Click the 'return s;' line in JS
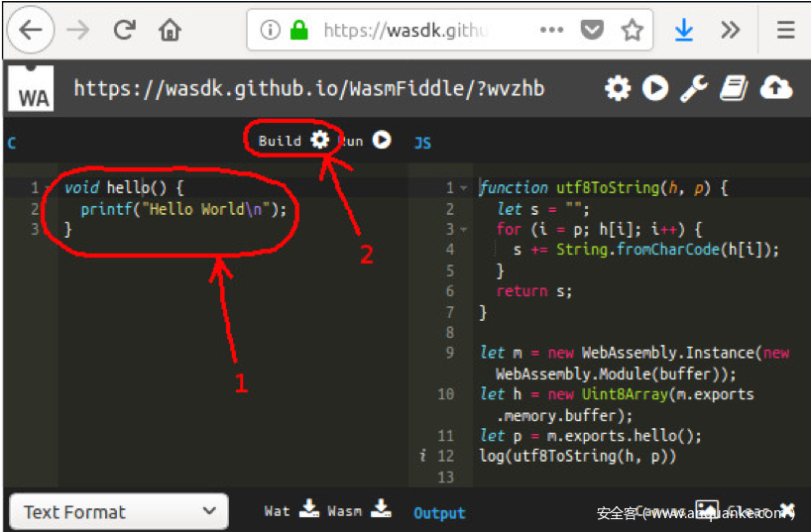The image size is (811, 532). click(534, 291)
